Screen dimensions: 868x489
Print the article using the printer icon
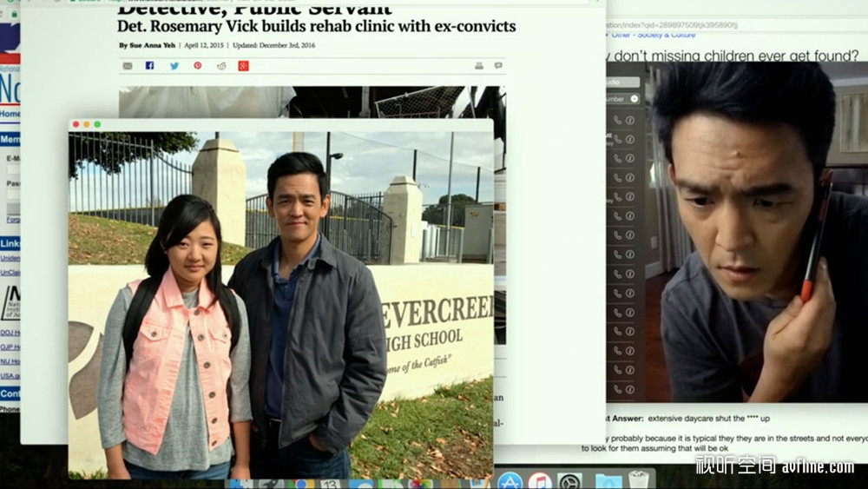click(479, 66)
